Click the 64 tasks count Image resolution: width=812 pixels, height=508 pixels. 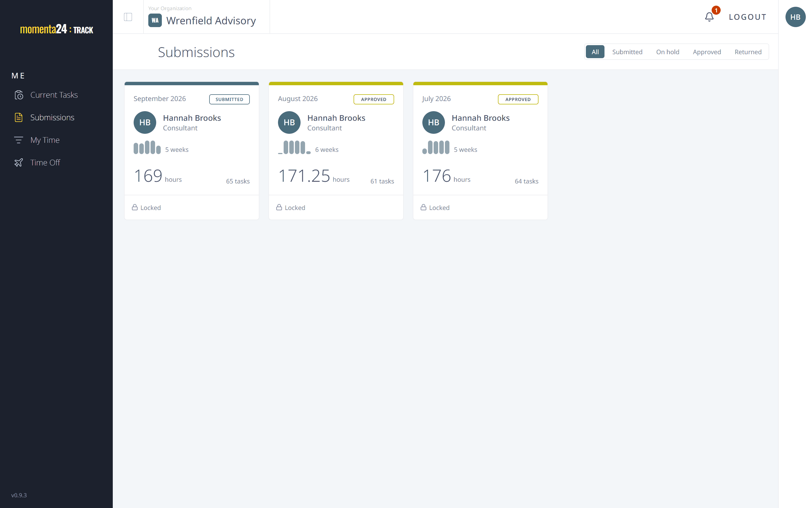click(x=526, y=181)
